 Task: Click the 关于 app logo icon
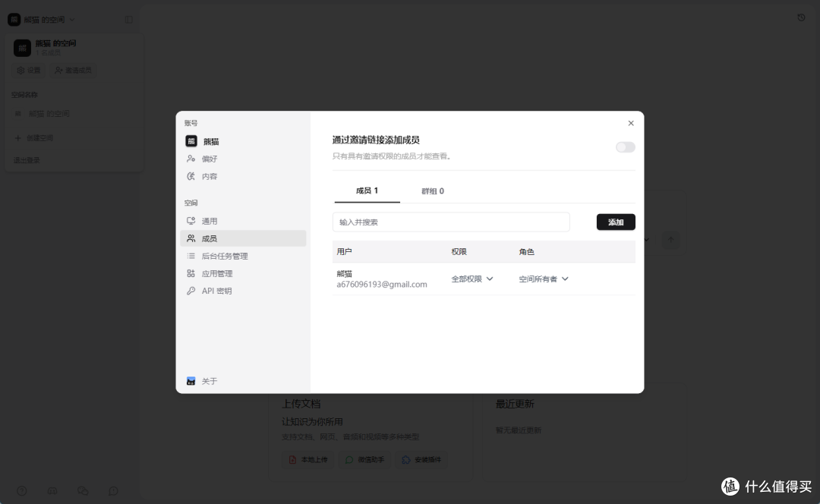click(191, 381)
